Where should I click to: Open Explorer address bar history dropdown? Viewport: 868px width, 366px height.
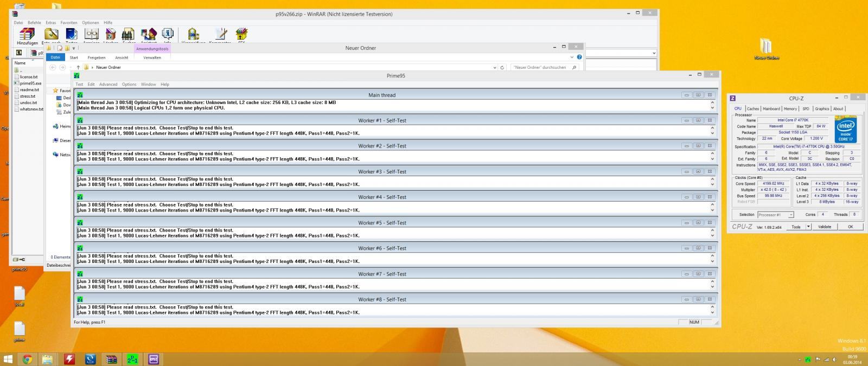pyautogui.click(x=494, y=67)
